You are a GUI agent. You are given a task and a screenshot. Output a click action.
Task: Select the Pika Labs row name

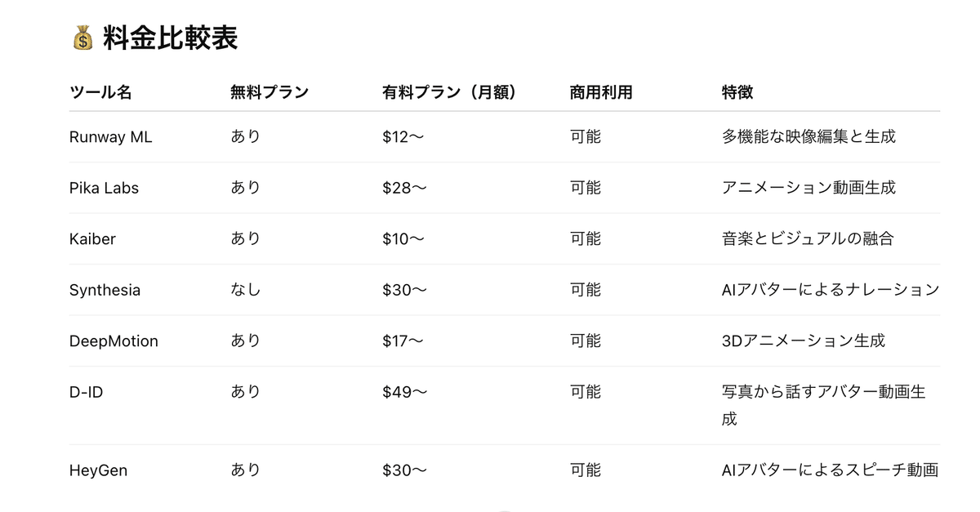pos(105,188)
